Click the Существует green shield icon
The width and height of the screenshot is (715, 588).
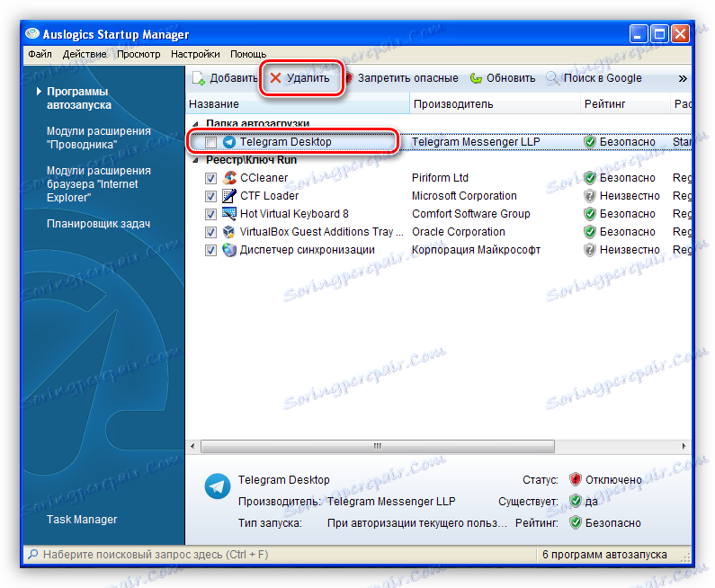click(576, 502)
